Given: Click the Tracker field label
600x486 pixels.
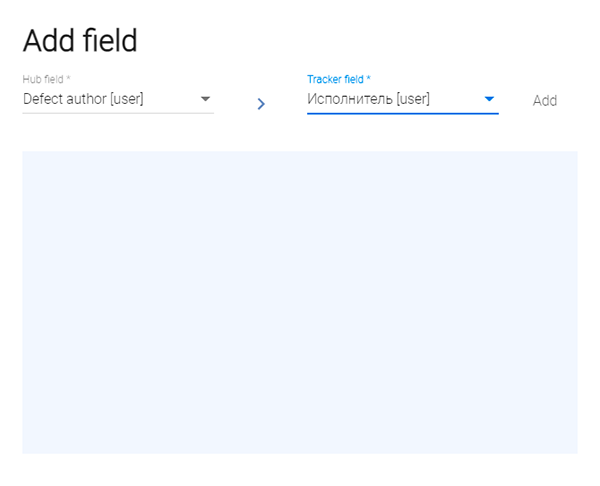Looking at the screenshot, I should pos(335,79).
